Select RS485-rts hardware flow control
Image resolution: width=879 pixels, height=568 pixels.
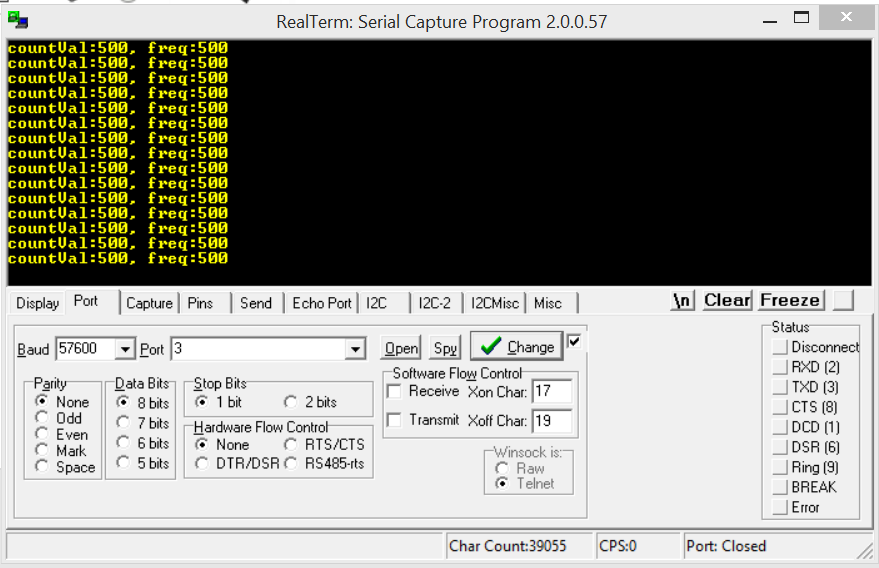point(324,464)
